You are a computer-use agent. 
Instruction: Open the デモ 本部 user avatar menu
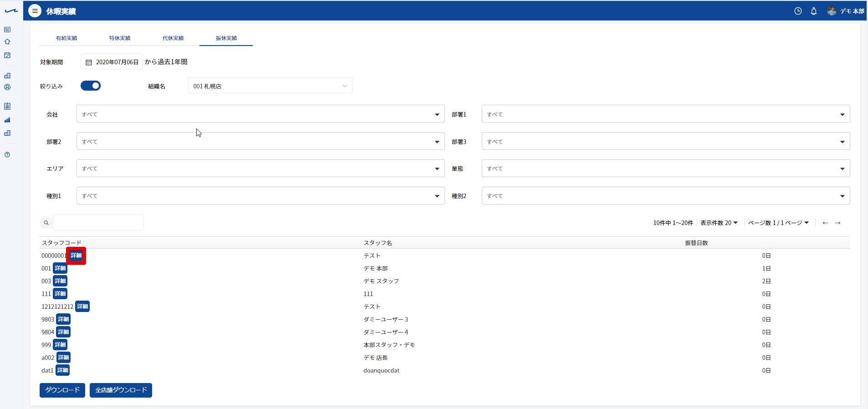(846, 11)
